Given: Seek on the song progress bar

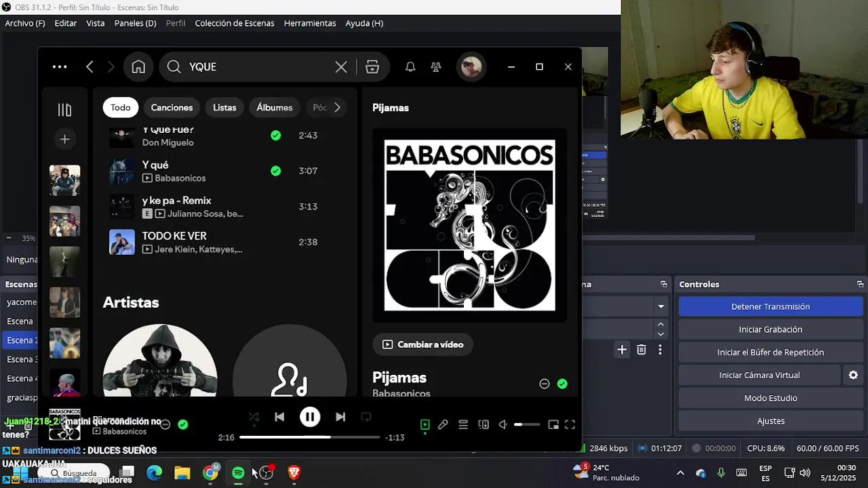Looking at the screenshot, I should point(309,437).
